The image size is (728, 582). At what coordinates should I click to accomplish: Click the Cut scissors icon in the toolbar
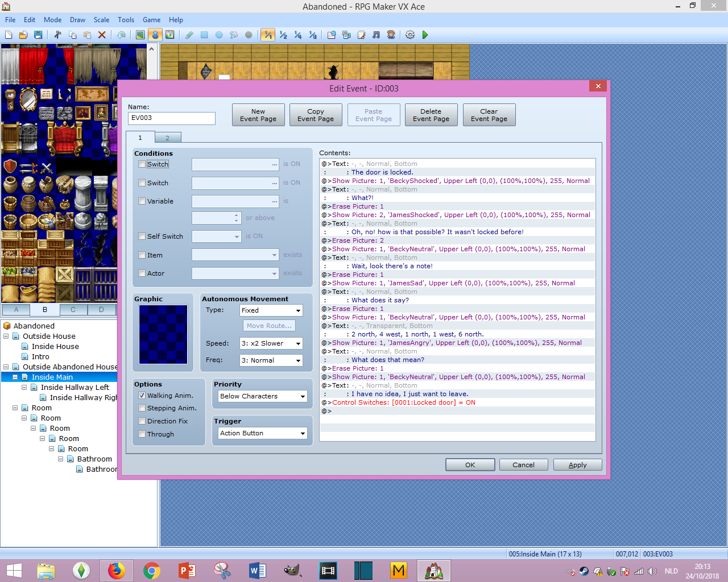click(57, 35)
